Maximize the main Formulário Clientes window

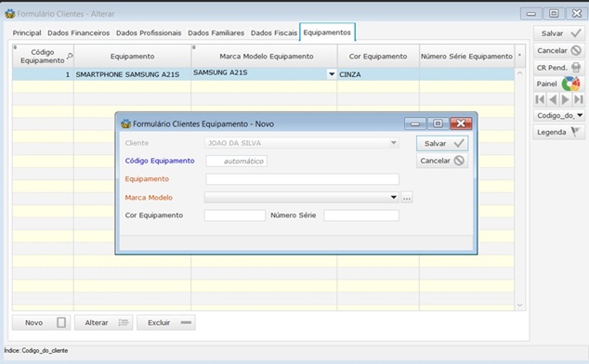(x=554, y=14)
